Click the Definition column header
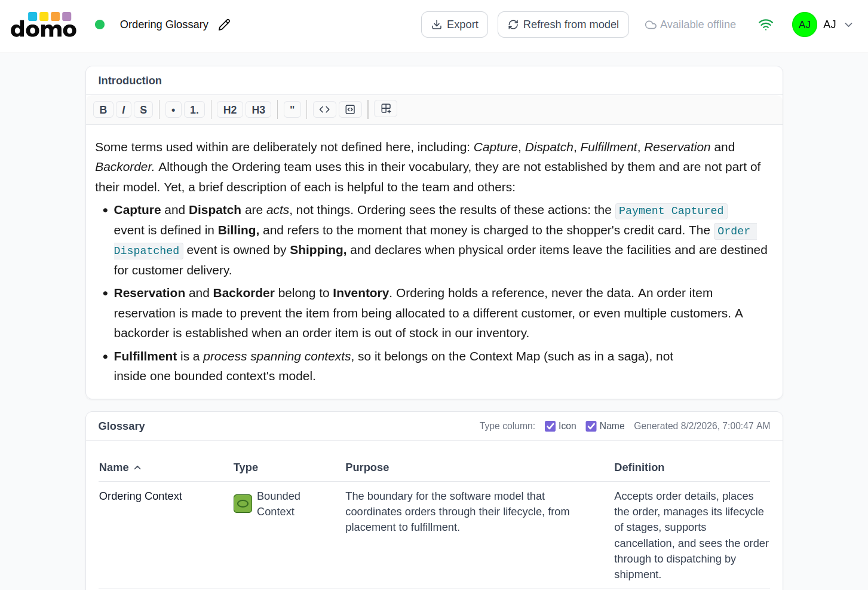 point(639,467)
